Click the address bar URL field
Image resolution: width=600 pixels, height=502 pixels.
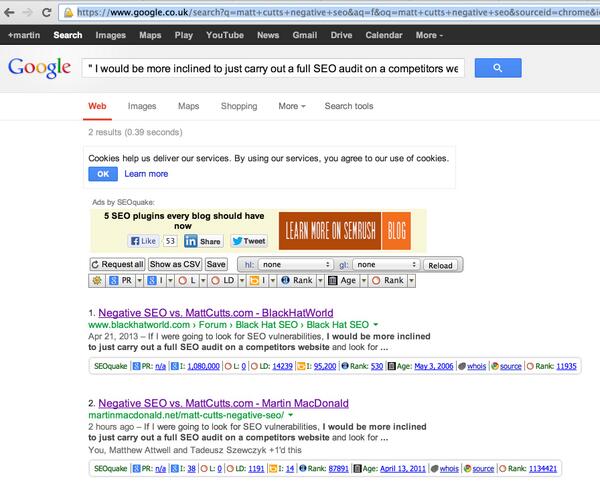click(x=329, y=13)
